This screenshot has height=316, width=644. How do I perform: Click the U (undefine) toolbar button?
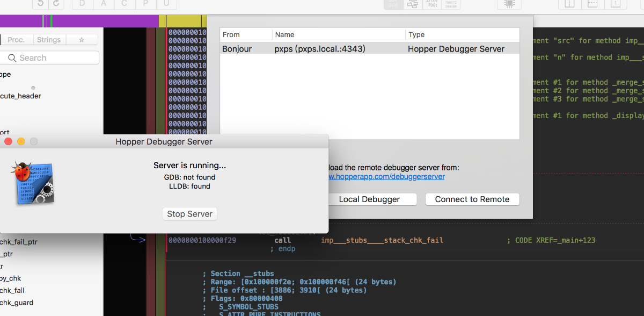point(166,4)
